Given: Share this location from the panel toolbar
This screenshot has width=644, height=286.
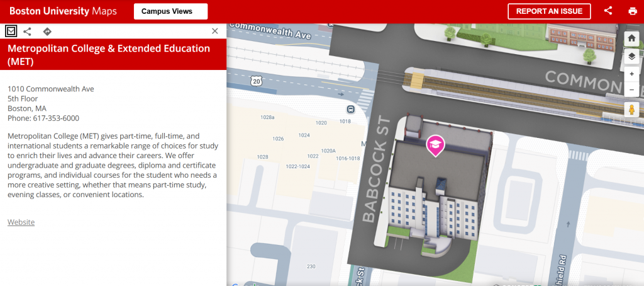Looking at the screenshot, I should (28, 31).
